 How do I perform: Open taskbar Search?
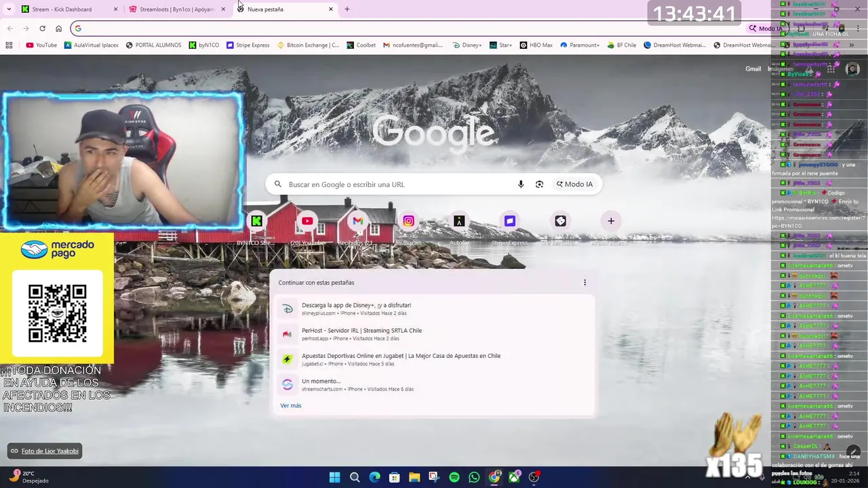355,477
